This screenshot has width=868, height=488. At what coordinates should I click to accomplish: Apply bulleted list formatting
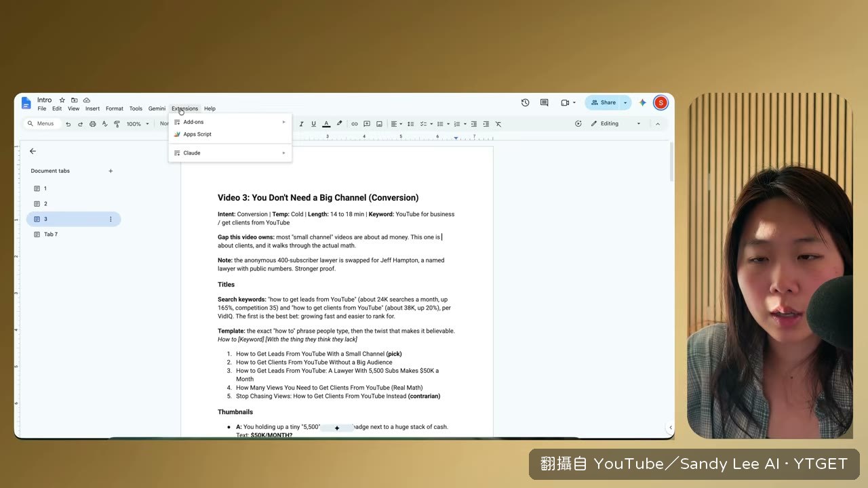click(x=440, y=124)
